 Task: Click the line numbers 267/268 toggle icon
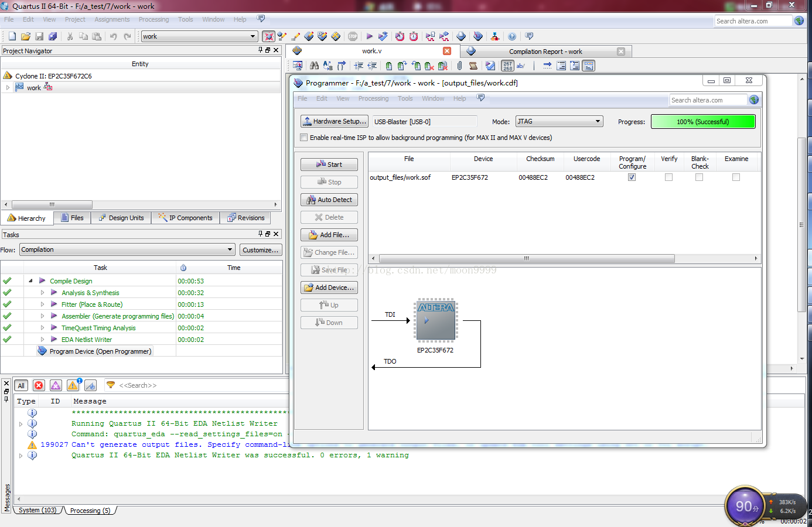(507, 66)
